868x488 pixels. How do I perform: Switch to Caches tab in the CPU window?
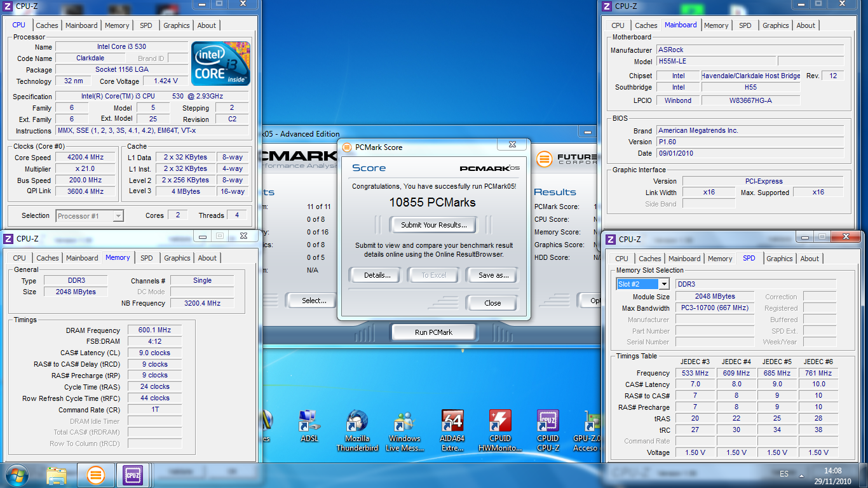(47, 25)
